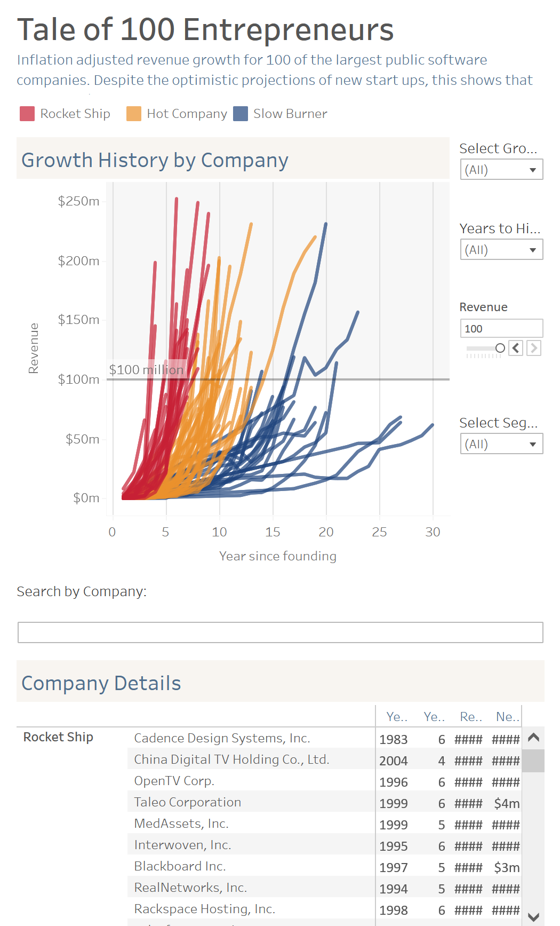Open the Select Growth dropdown
This screenshot has height=926, width=560.
tap(501, 170)
